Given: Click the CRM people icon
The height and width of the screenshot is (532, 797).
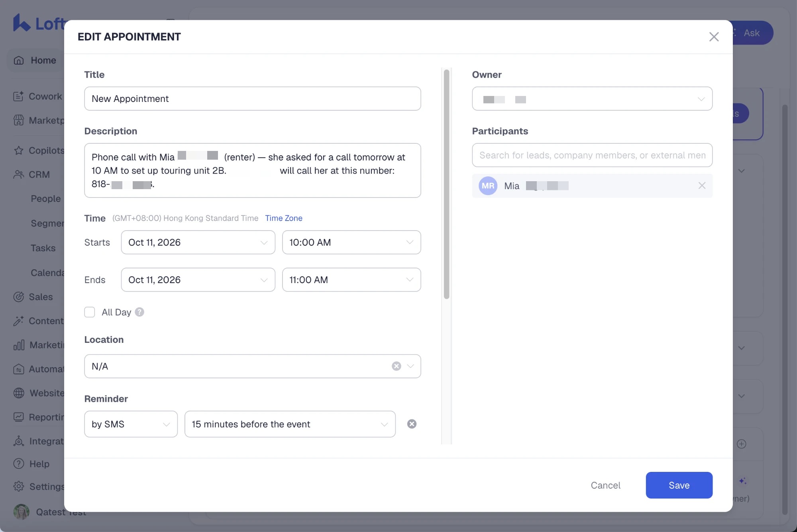Looking at the screenshot, I should point(18,174).
